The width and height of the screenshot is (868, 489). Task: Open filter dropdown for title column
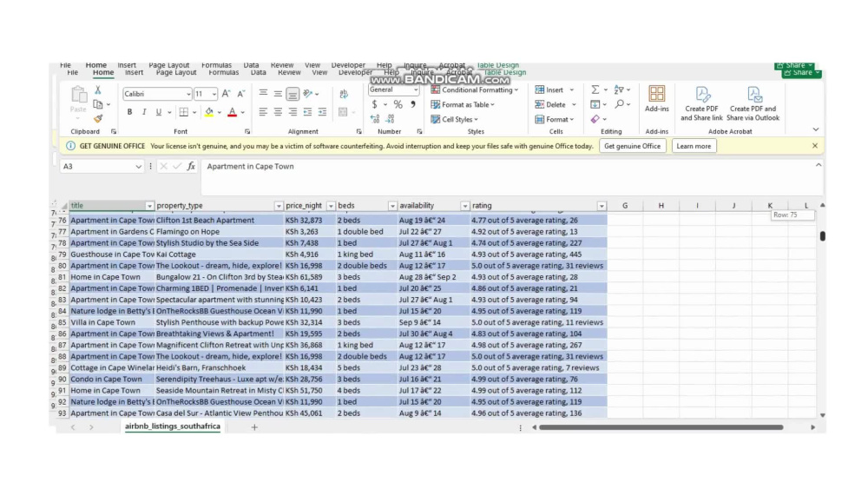(149, 206)
